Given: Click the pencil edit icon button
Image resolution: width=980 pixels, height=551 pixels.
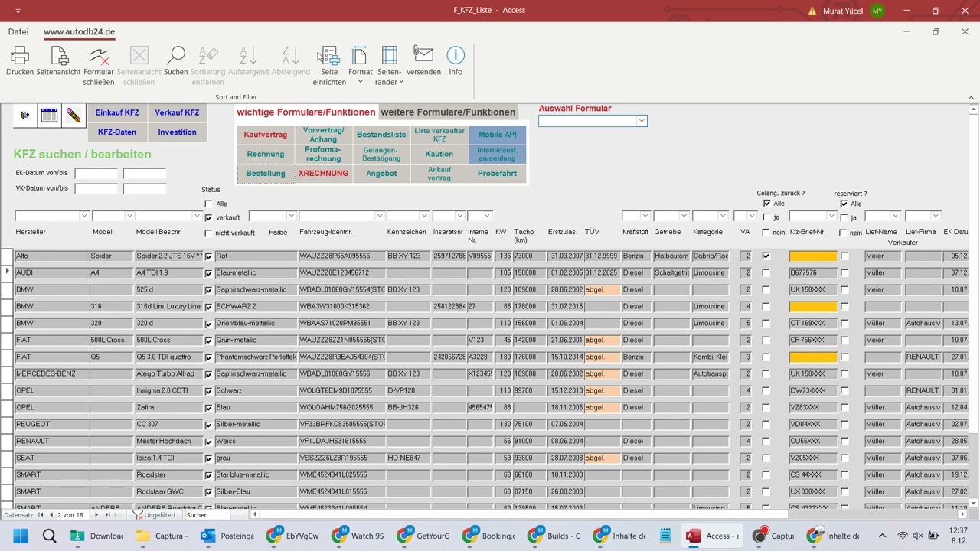Looking at the screenshot, I should tap(73, 116).
